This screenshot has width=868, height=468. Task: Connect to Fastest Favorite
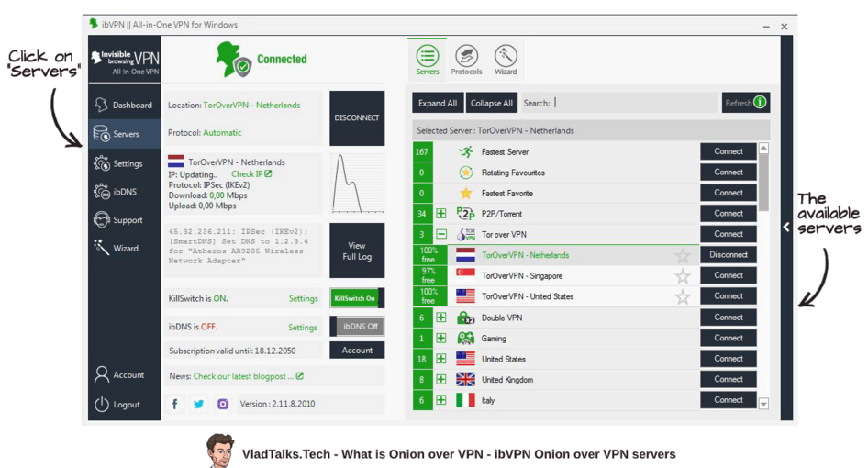click(x=728, y=193)
